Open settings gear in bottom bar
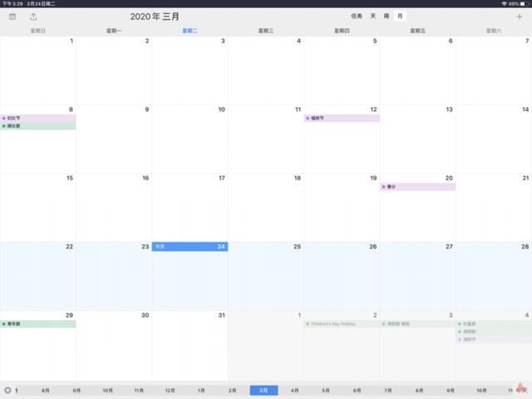Image resolution: width=532 pixels, height=399 pixels. point(7,390)
